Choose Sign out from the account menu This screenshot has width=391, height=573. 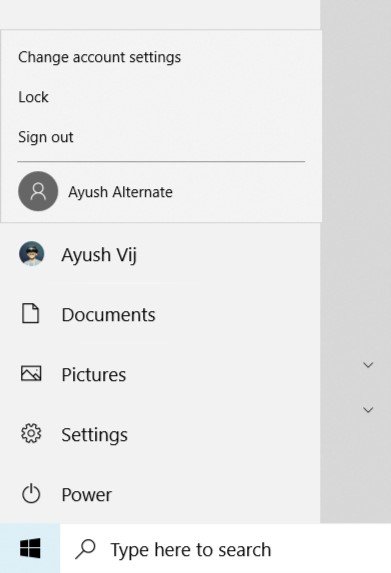pyautogui.click(x=46, y=137)
